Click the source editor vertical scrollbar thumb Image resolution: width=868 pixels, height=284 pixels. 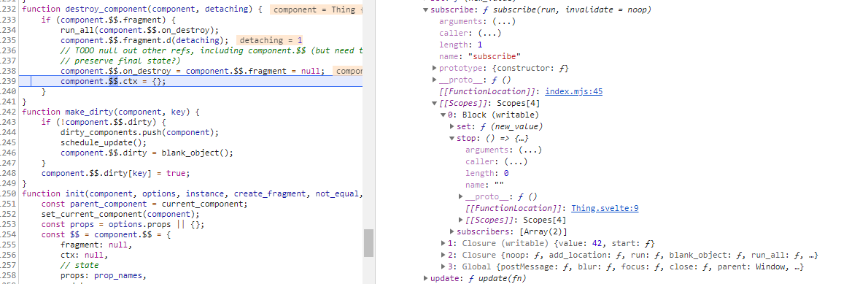tap(368, 243)
